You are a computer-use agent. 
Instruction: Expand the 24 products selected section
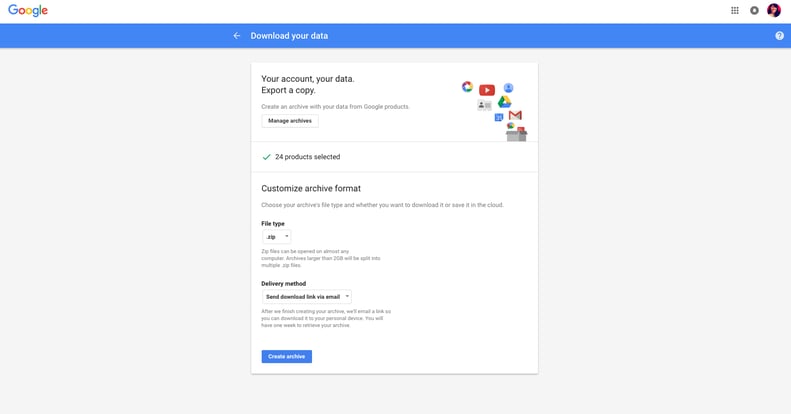394,157
